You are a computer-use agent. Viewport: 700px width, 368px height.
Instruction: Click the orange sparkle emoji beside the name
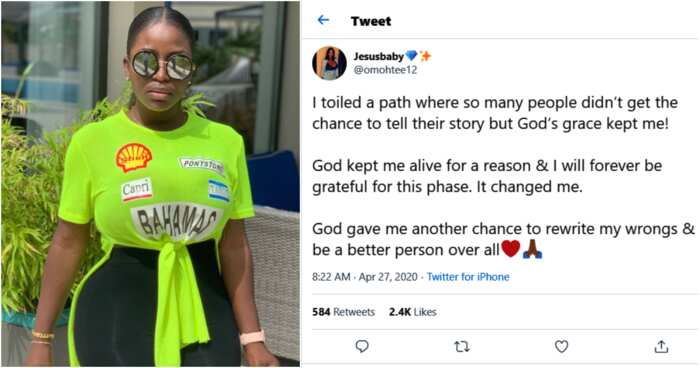click(425, 56)
